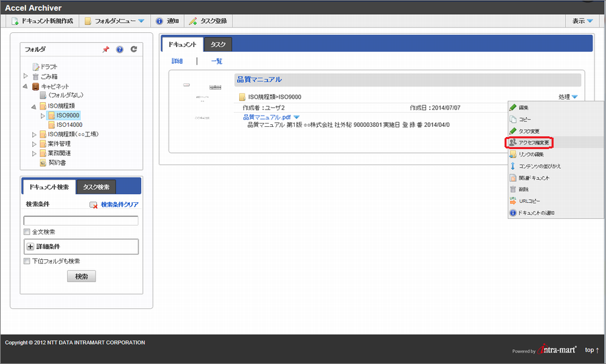Screen dimensions: 606x364
Task: Click the document preview thumbnail
Action: (x=202, y=101)
